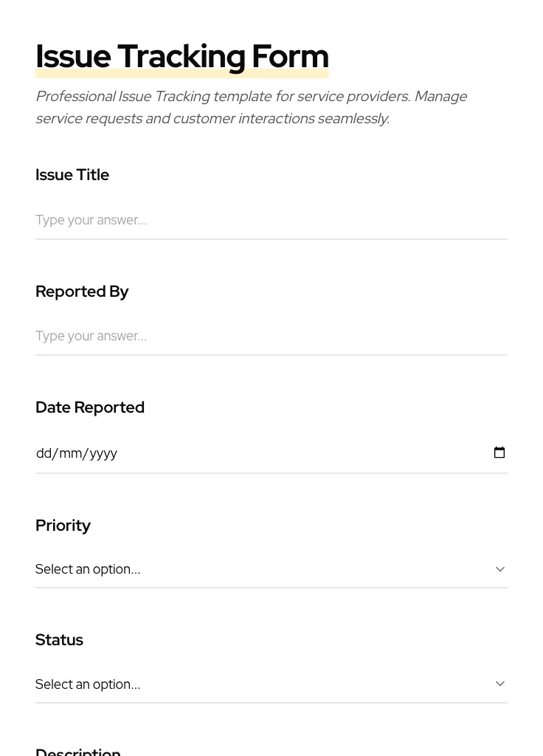Screen dimensions: 543x756
Task: Select the Issue Title answer field
Action: [x=271, y=219]
